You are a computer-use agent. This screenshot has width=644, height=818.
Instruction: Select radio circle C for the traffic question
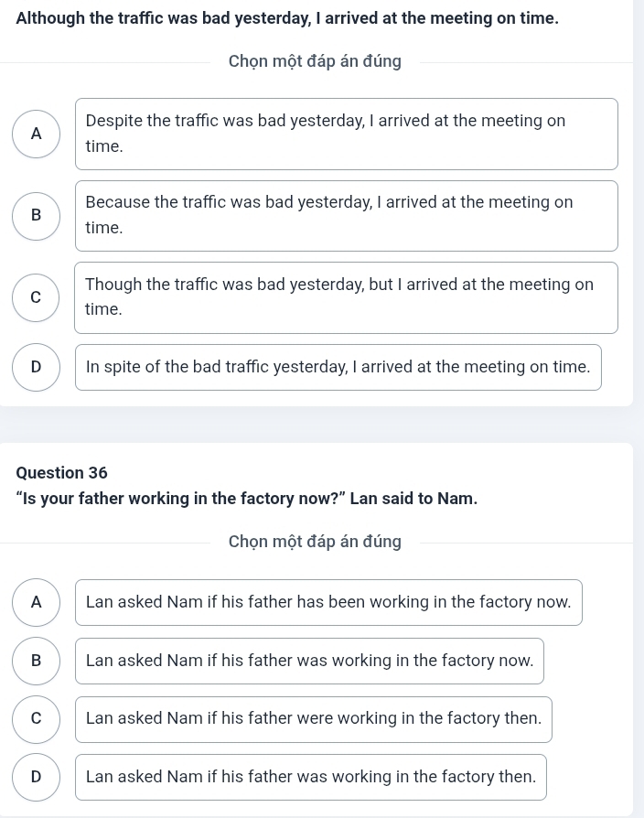pyautogui.click(x=36, y=298)
